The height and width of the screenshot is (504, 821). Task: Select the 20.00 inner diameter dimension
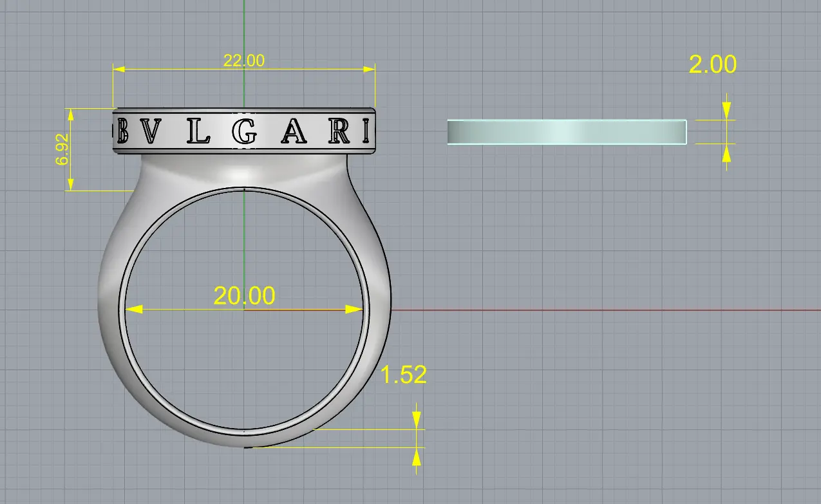coord(244,295)
